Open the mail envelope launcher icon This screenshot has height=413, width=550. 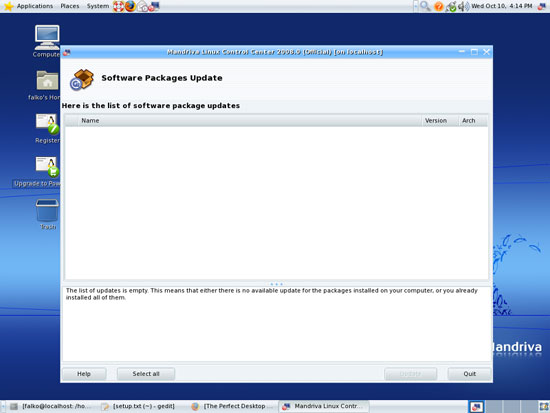pyautogui.click(x=142, y=6)
